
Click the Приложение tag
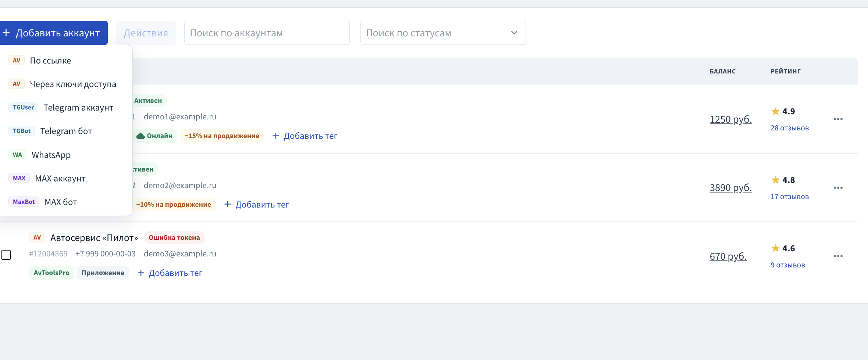tap(103, 273)
